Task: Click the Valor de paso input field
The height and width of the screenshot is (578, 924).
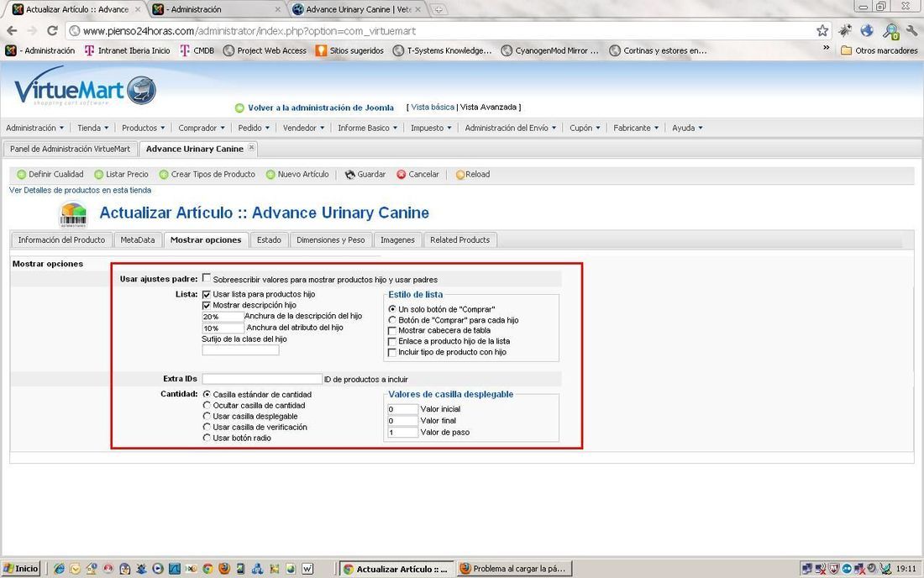Action: (x=403, y=433)
